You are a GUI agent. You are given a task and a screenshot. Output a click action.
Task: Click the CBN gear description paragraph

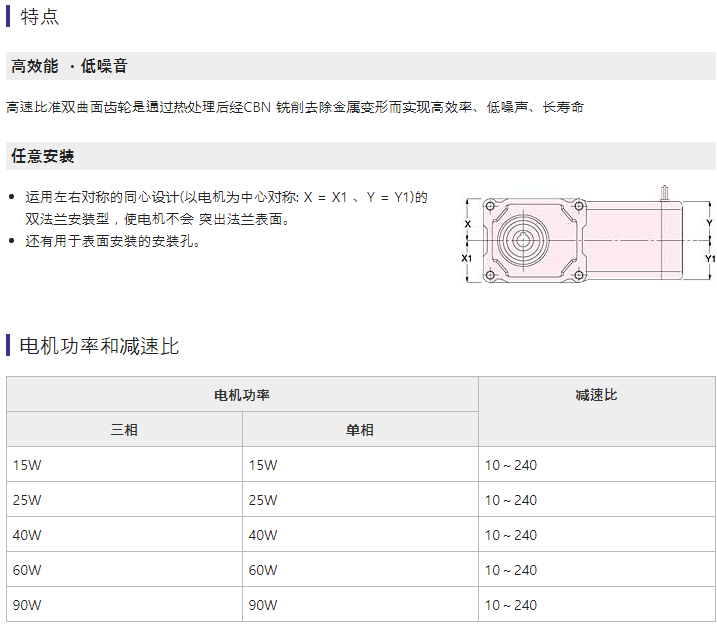click(x=294, y=107)
